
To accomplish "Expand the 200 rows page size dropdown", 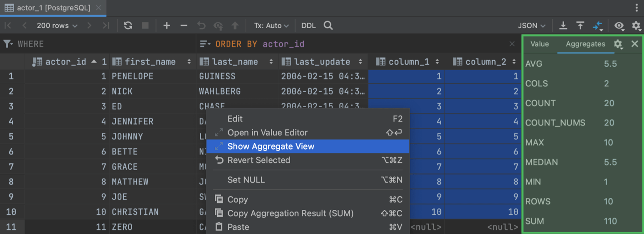I will 57,26.
